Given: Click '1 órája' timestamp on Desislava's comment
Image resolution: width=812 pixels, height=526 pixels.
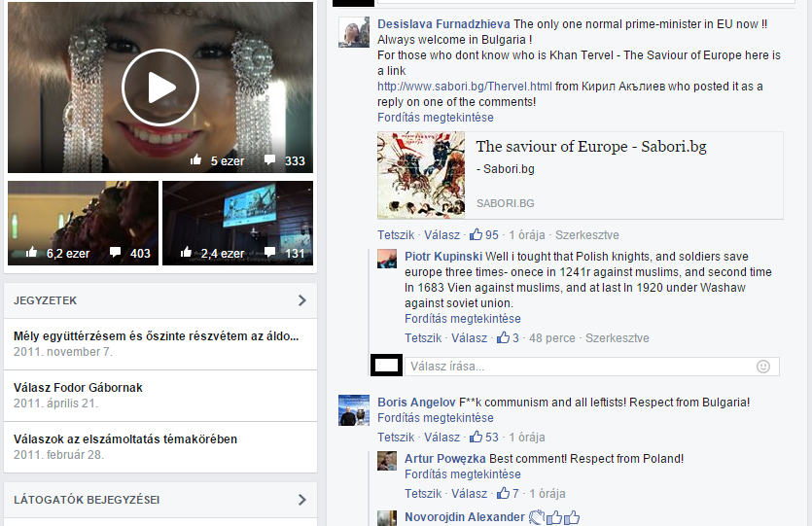Looking at the screenshot, I should point(527,235).
